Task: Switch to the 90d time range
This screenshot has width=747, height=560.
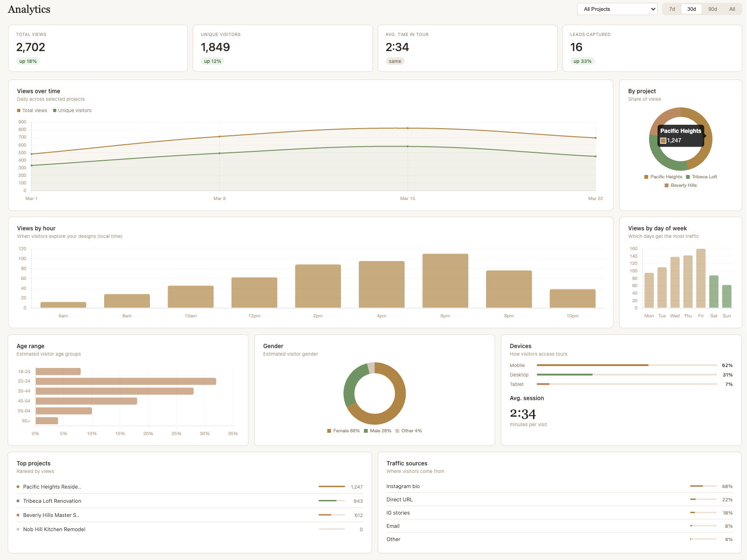Action: click(712, 9)
